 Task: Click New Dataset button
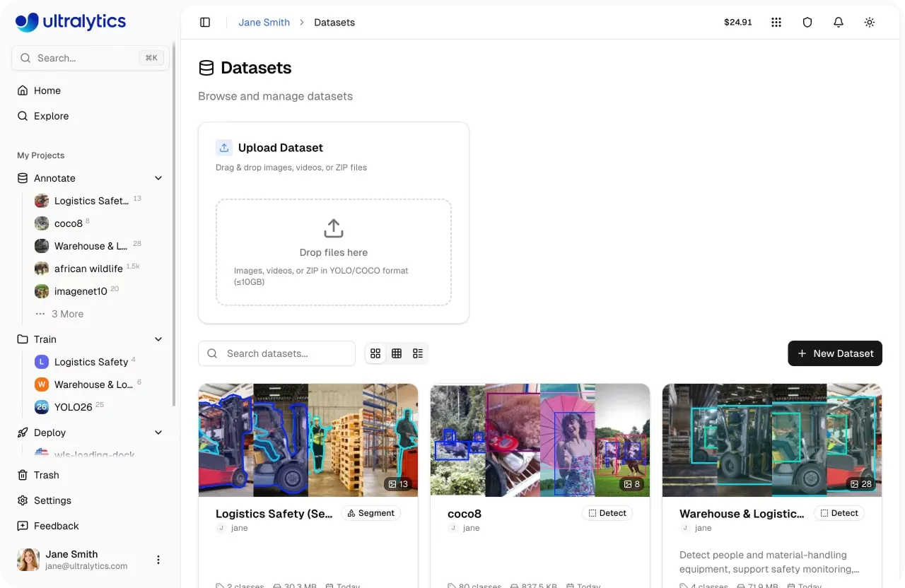pos(835,353)
